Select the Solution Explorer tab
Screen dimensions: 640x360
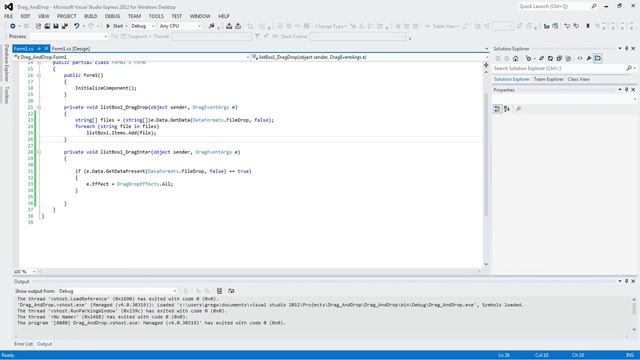pos(511,79)
